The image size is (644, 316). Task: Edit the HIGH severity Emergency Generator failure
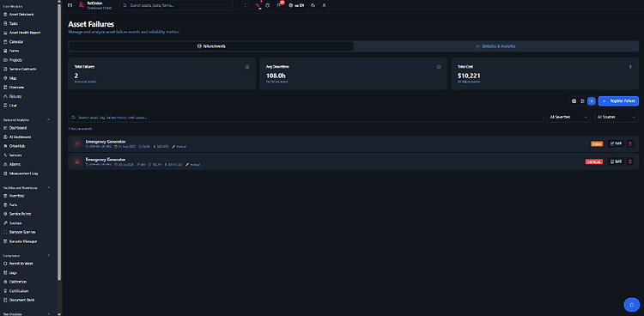[616, 143]
